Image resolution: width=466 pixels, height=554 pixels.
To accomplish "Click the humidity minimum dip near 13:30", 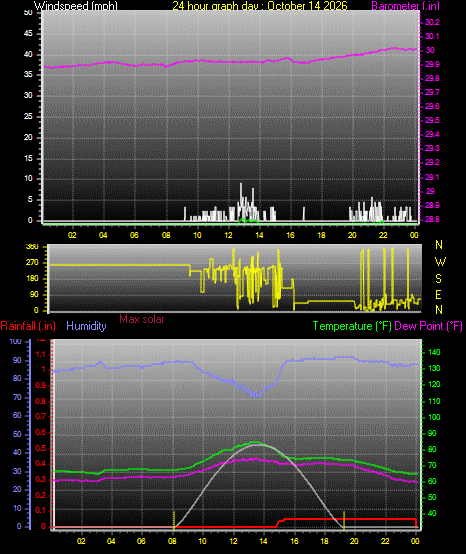I will 256,395.
